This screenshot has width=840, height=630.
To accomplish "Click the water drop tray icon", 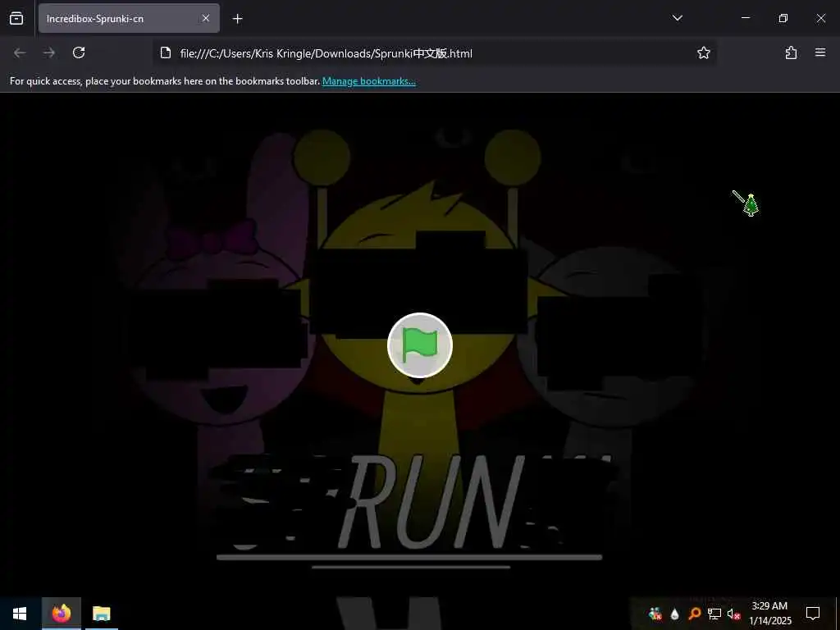I will point(674,614).
